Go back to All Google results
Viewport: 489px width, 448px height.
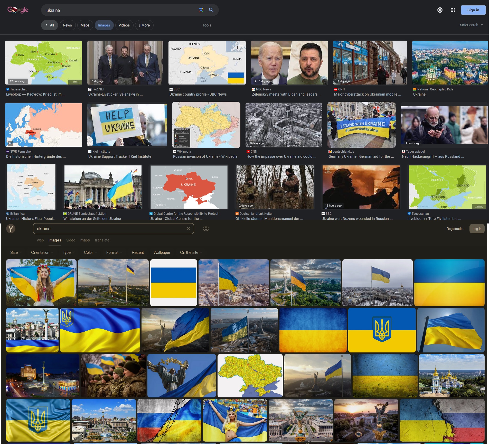[50, 25]
